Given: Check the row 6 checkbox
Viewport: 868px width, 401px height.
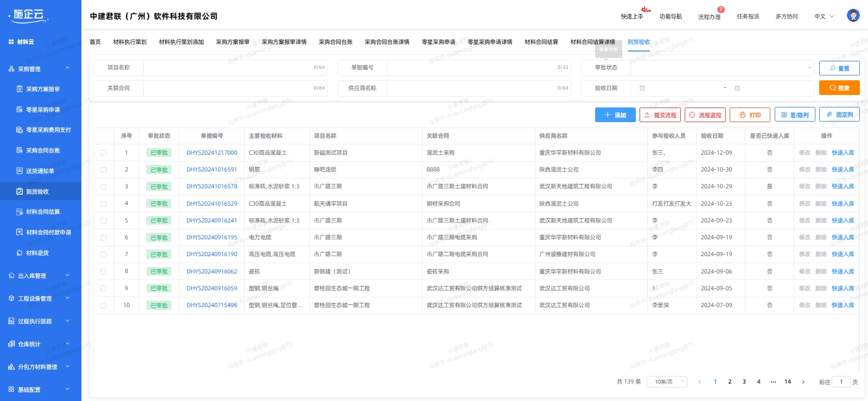Looking at the screenshot, I should (103, 238).
